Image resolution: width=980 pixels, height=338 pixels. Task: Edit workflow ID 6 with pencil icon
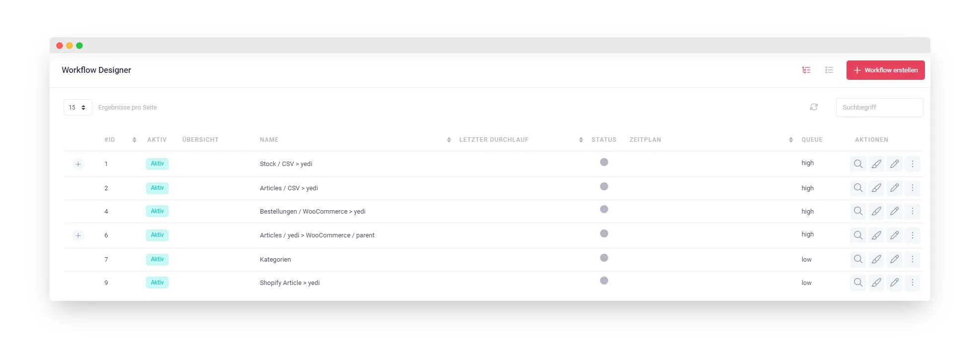click(x=894, y=235)
